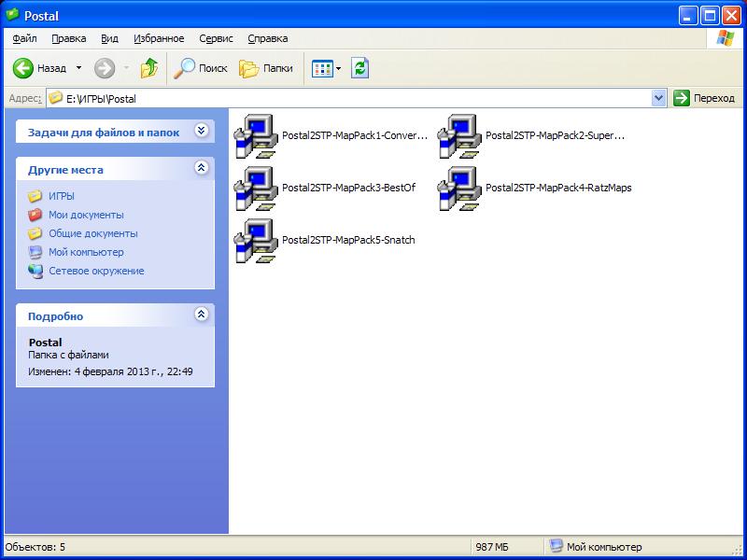
Task: Click the Мои документы folder icon
Action: pos(35,215)
